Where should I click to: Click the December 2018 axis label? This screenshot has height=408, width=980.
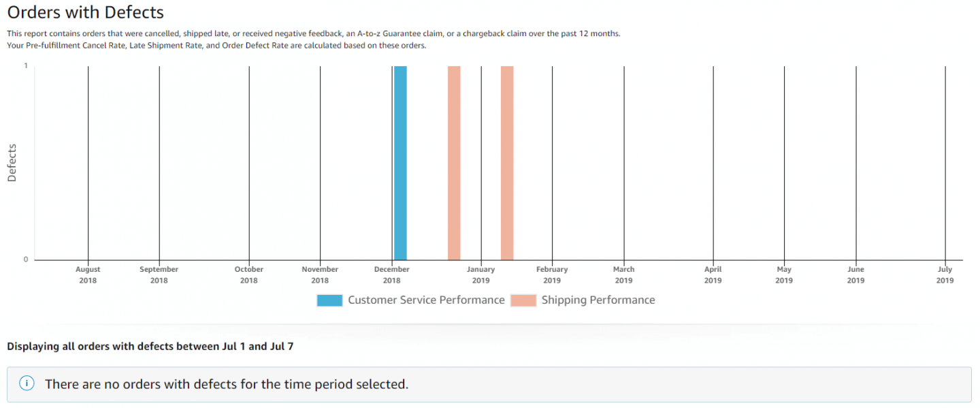(392, 274)
